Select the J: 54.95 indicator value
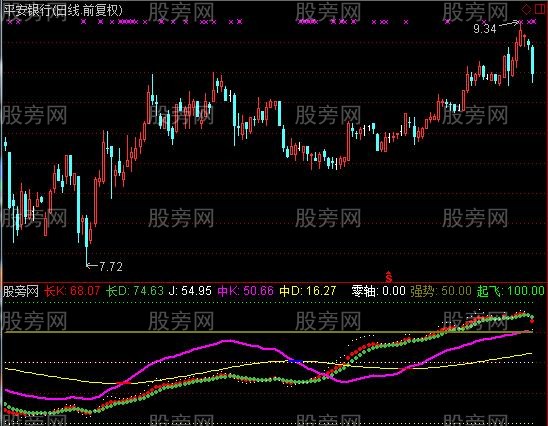 tap(190, 291)
